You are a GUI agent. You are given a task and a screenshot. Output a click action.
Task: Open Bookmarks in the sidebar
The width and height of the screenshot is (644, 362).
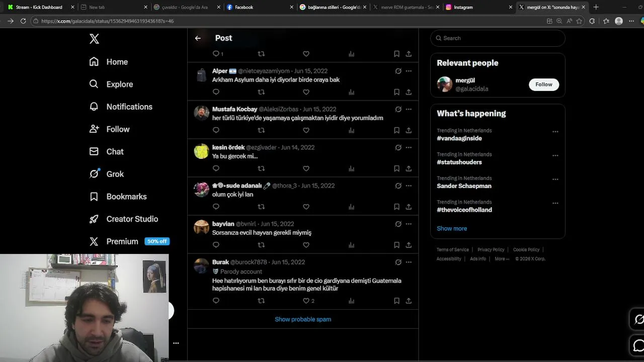(118, 197)
